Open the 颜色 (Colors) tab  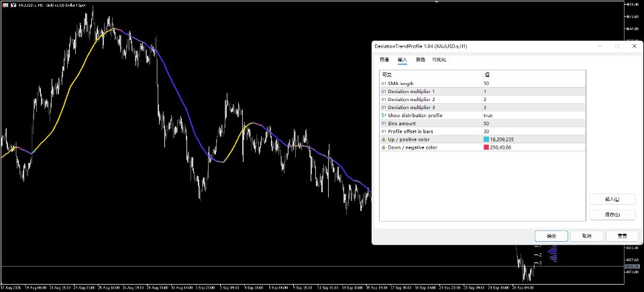[x=421, y=60]
